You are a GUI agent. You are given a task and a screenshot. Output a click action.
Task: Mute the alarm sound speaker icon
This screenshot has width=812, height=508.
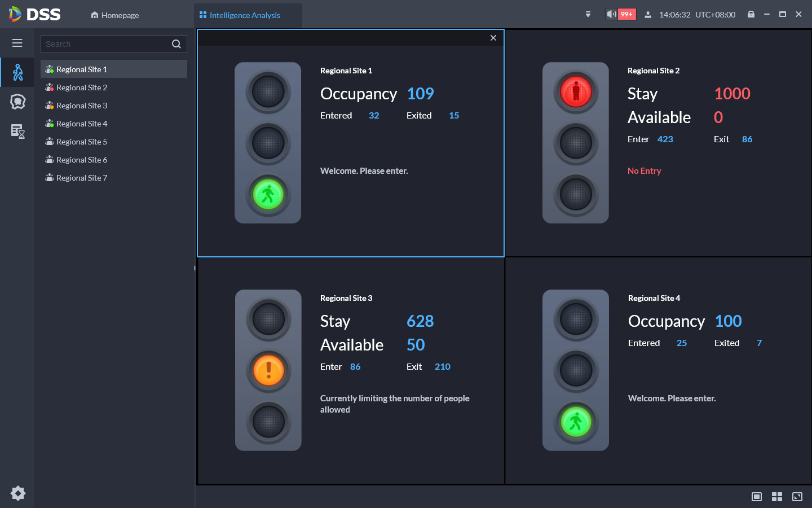tap(611, 14)
